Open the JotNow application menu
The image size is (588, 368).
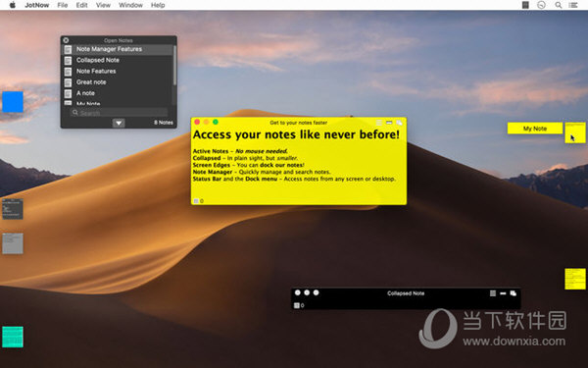tap(37, 5)
